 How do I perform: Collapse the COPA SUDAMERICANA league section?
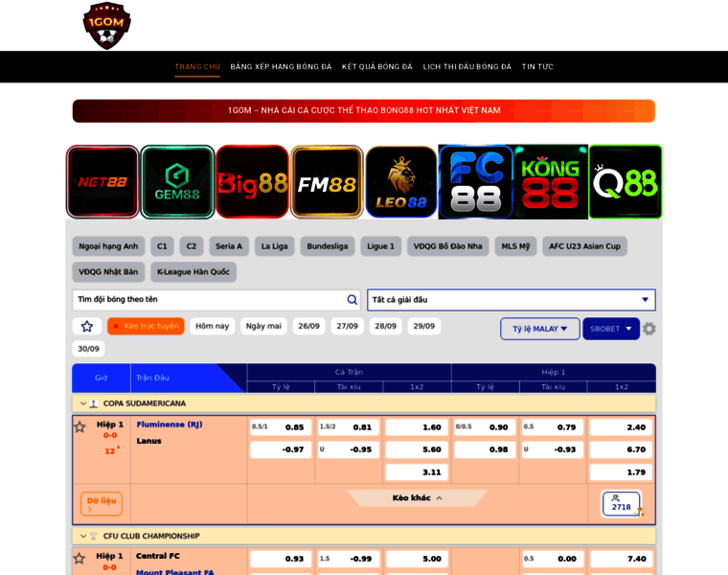coord(83,403)
